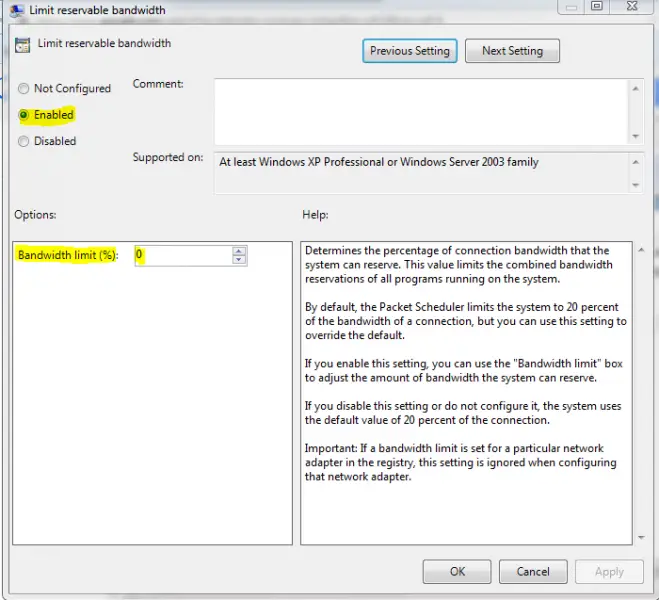The image size is (659, 600).
Task: Select the Not Configured radio button
Action: (24, 88)
